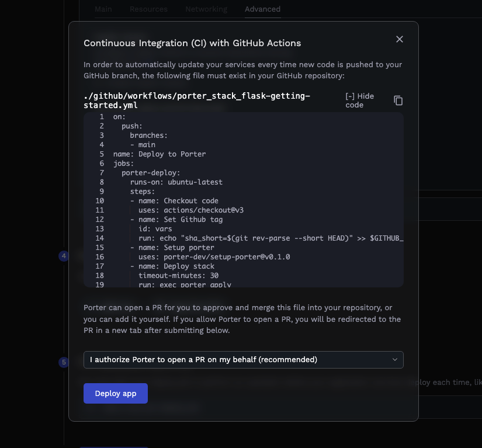This screenshot has width=482, height=448.
Task: Click the dialog title text
Action: point(192,43)
